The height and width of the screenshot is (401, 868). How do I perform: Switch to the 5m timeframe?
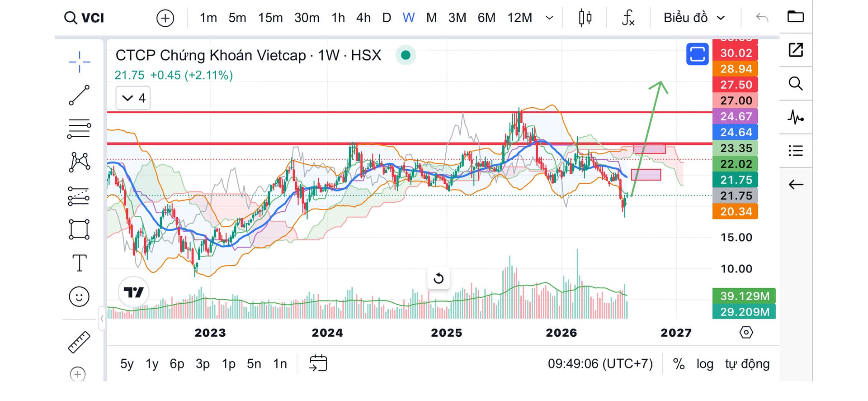pyautogui.click(x=237, y=18)
